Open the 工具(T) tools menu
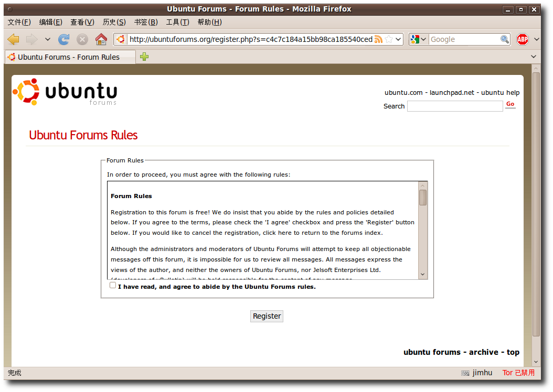This screenshot has height=392, width=553. click(177, 22)
